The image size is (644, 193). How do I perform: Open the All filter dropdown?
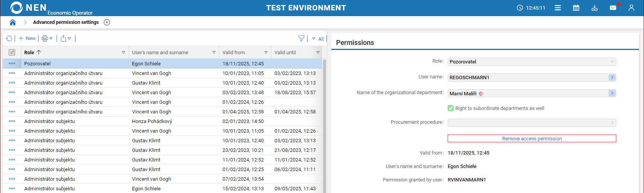coord(318,39)
